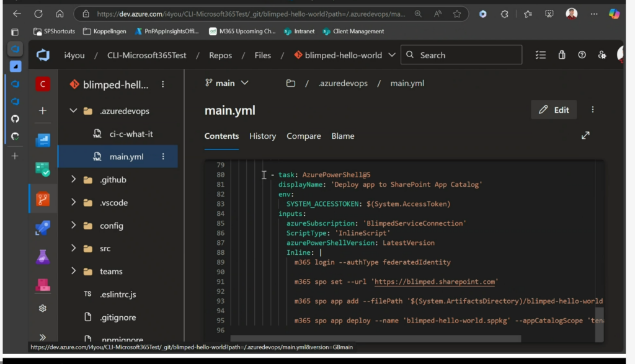Open the .gitignore file

point(118,317)
